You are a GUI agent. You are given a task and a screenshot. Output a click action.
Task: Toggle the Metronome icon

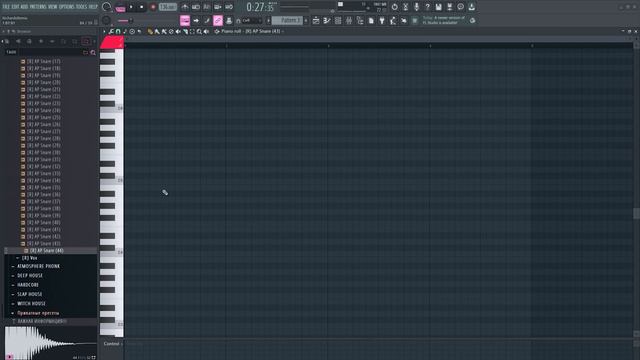pyautogui.click(x=185, y=7)
